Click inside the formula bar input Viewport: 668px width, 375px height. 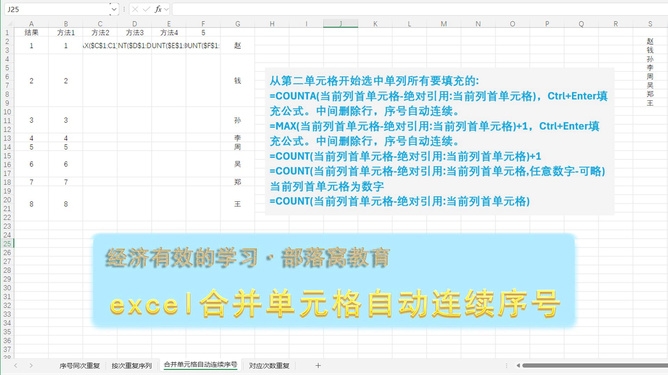[x=420, y=9]
